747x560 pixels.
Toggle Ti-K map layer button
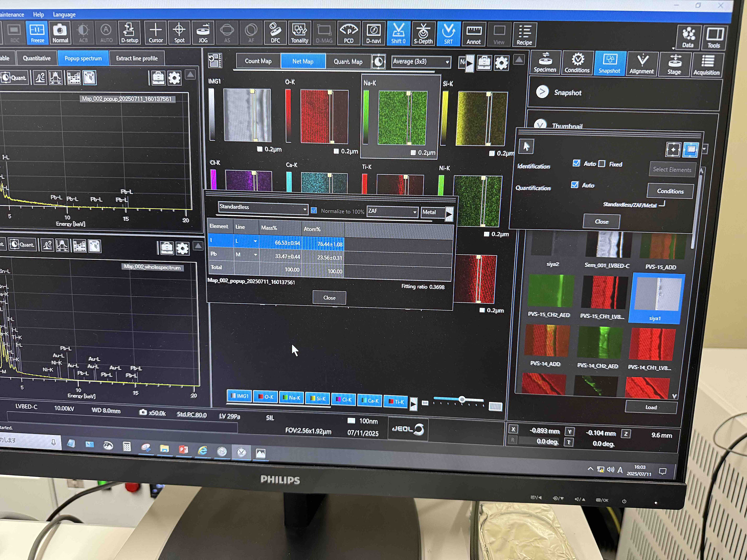coord(396,402)
